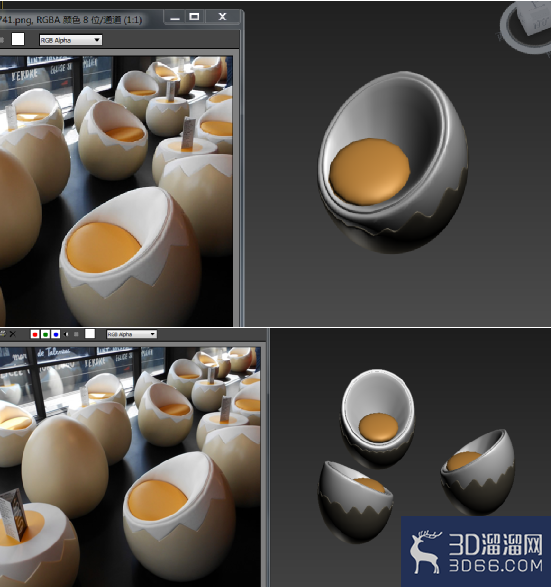Maximize the upper render frame window
The width and height of the screenshot is (551, 587).
click(x=194, y=17)
